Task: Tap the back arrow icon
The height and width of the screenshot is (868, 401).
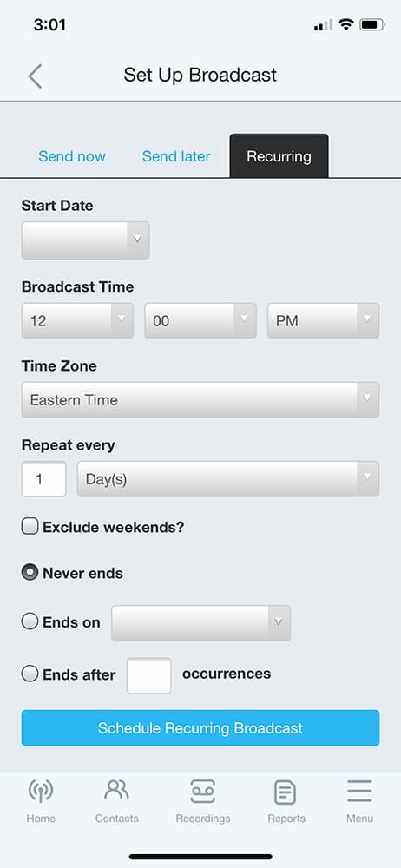Action: point(35,76)
